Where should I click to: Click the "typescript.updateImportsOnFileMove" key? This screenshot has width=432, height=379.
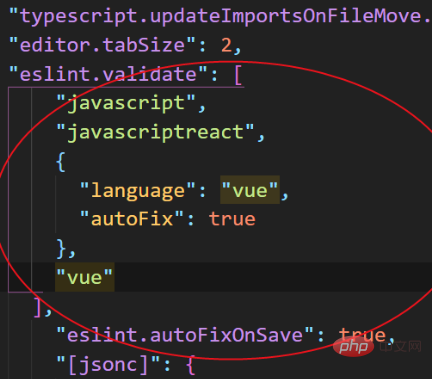tap(220, 16)
